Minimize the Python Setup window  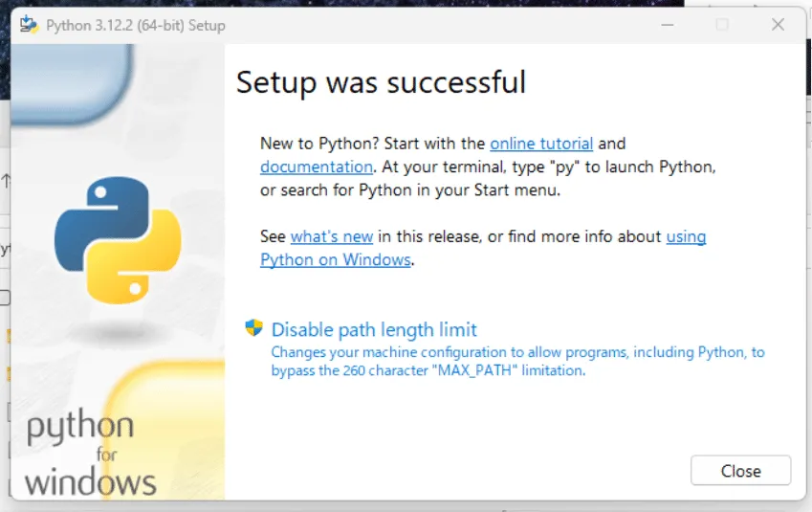coord(668,24)
